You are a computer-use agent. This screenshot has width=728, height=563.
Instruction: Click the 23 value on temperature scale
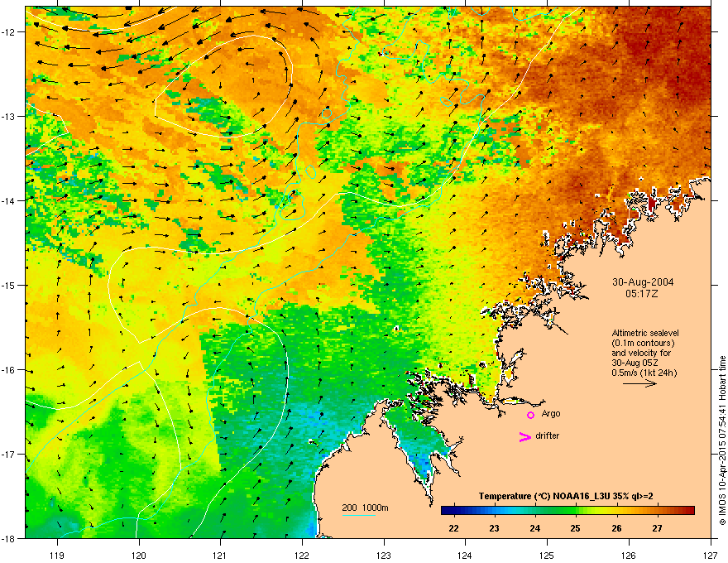click(x=494, y=528)
